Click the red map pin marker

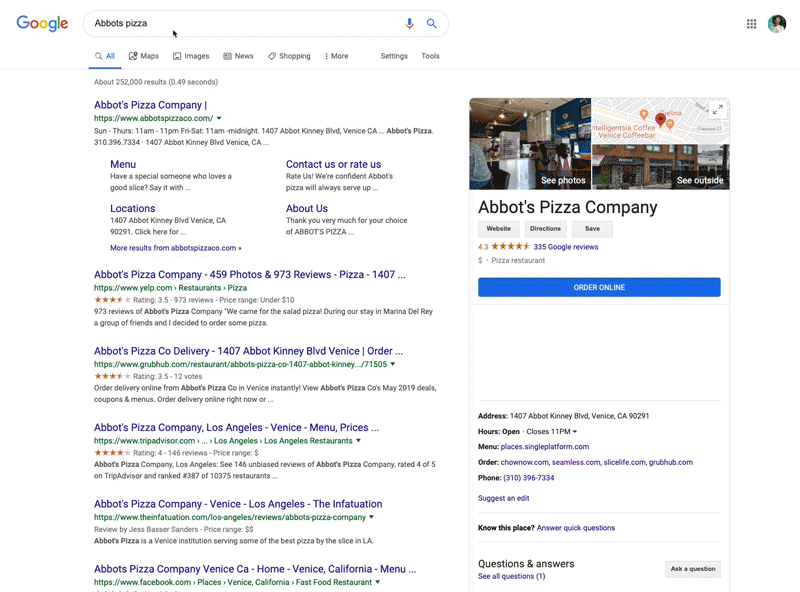coord(660,120)
